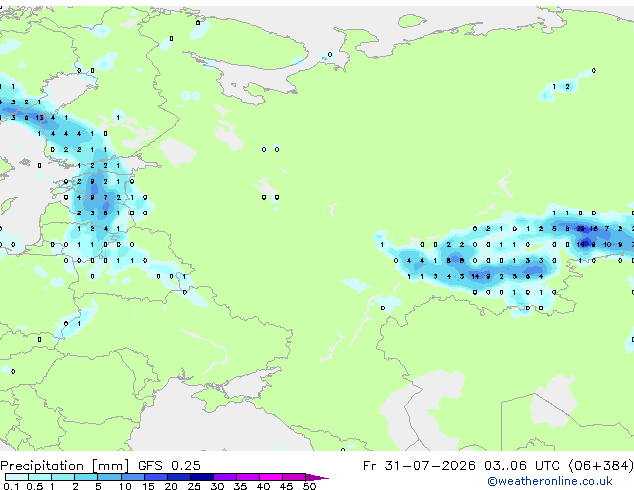
Task: Click the over-50 mm legend arrow tip
Action: pos(317,477)
